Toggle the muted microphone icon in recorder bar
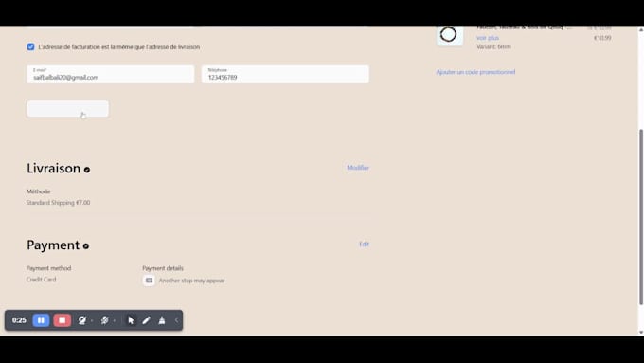 click(105, 320)
